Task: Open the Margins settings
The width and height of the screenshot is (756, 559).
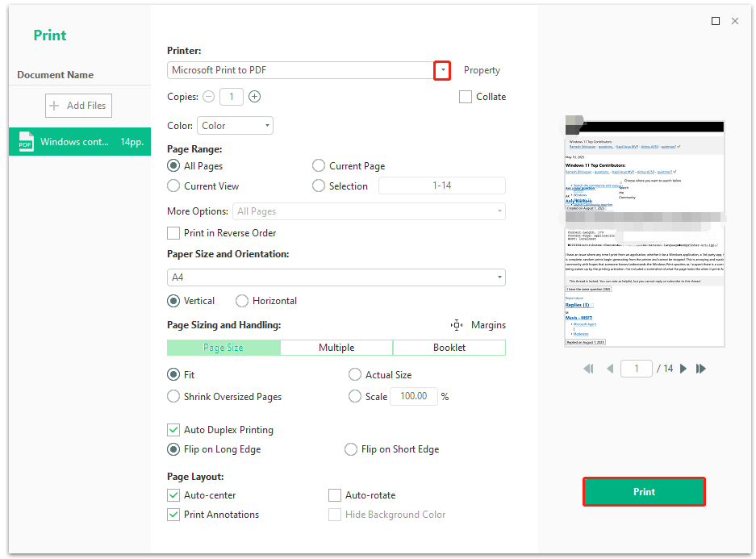Action: tap(488, 325)
